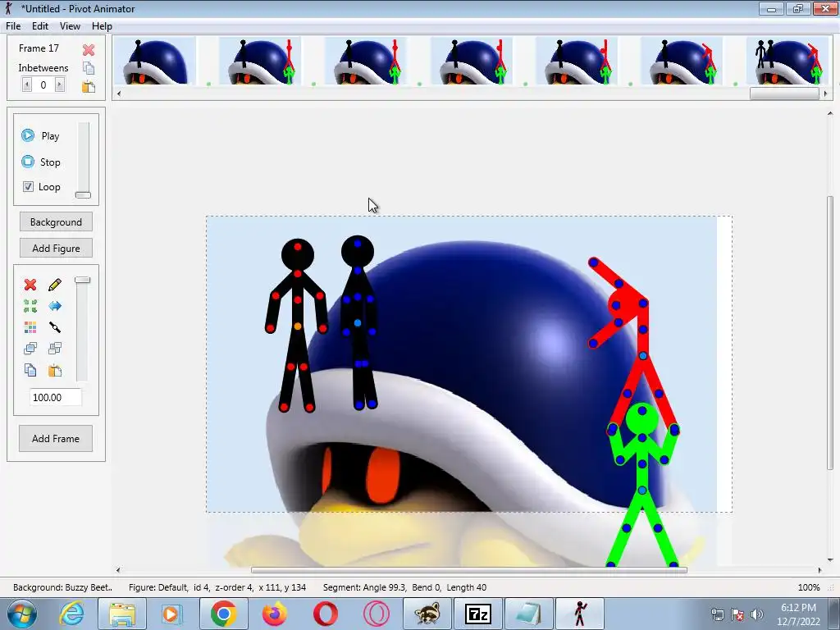
Task: Open figure color palette grid icon
Action: [x=30, y=326]
